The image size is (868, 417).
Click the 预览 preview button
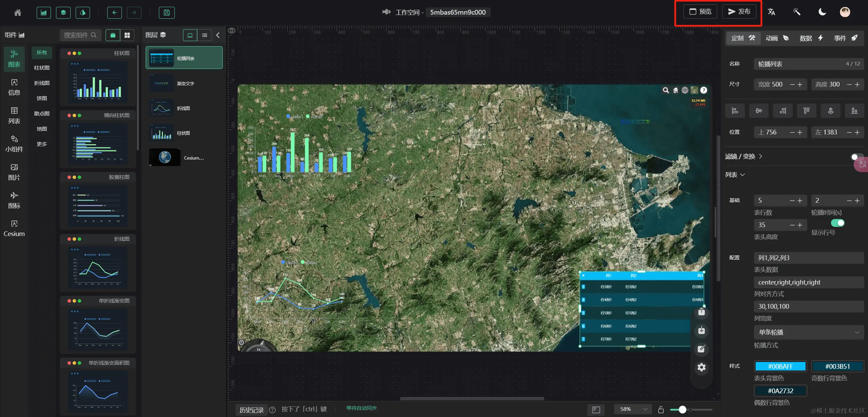pyautogui.click(x=700, y=12)
